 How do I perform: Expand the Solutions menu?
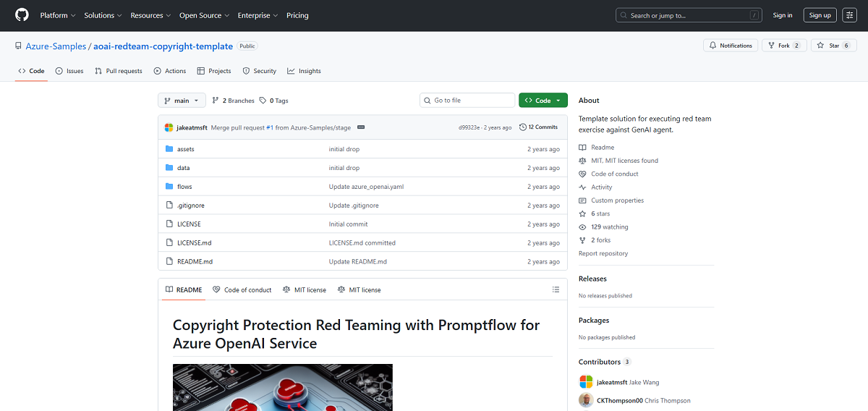coord(103,15)
